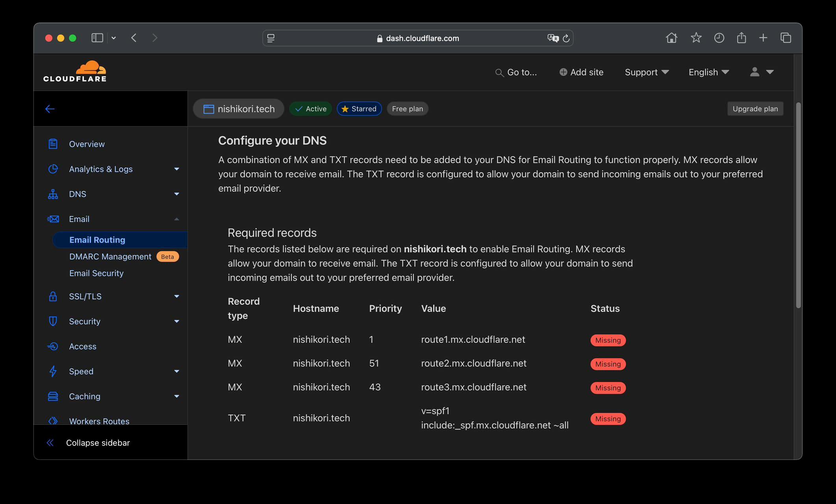Click the Safari reload page icon
836x504 pixels.
(x=566, y=38)
